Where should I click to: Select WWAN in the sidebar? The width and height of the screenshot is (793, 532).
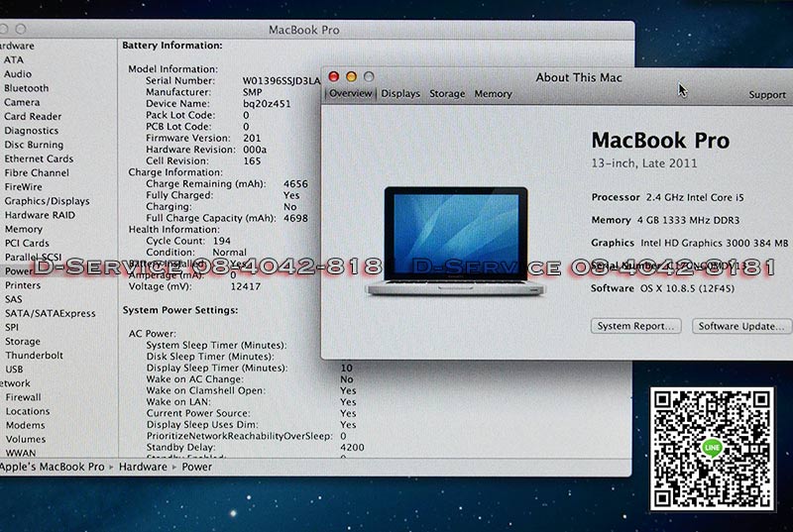pos(21,453)
